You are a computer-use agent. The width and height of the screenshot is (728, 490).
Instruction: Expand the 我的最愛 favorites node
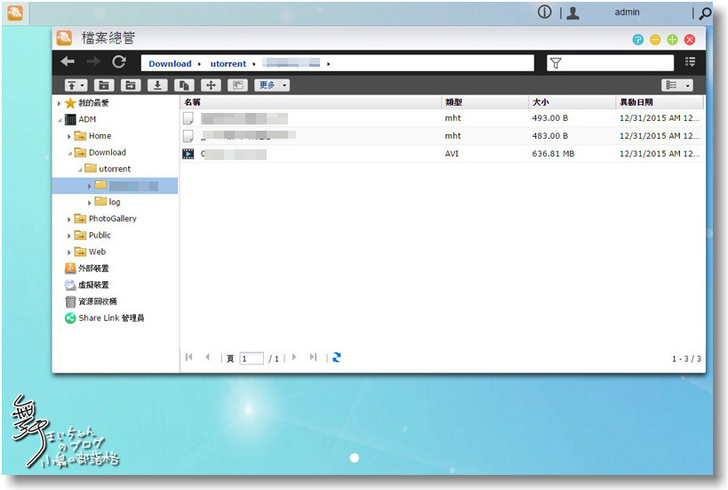pyautogui.click(x=59, y=103)
